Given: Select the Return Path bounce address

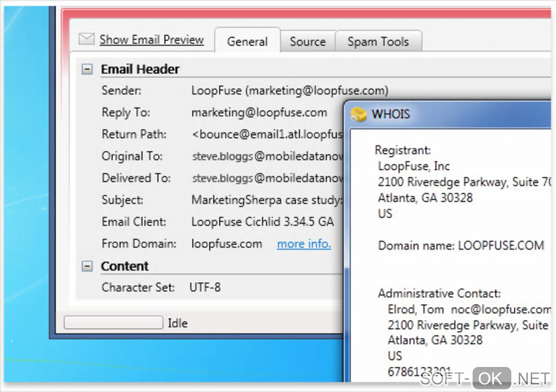Looking at the screenshot, I should coord(267,134).
